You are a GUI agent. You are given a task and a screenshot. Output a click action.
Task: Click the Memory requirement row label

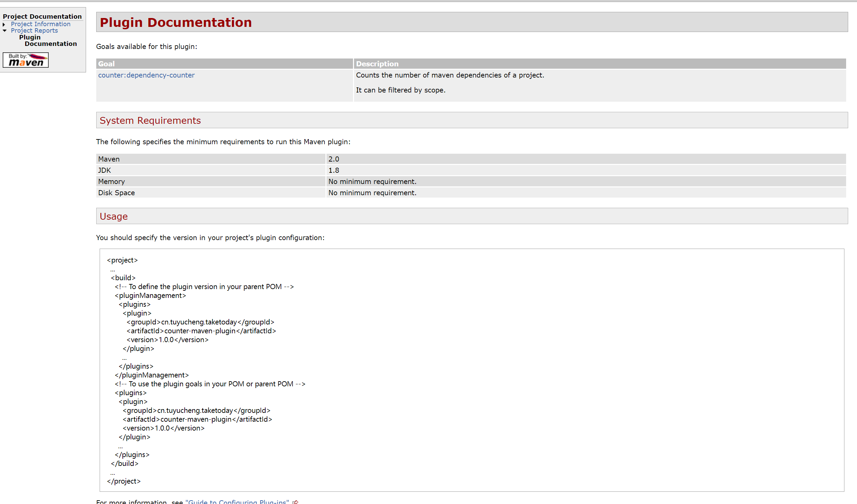pos(112,182)
